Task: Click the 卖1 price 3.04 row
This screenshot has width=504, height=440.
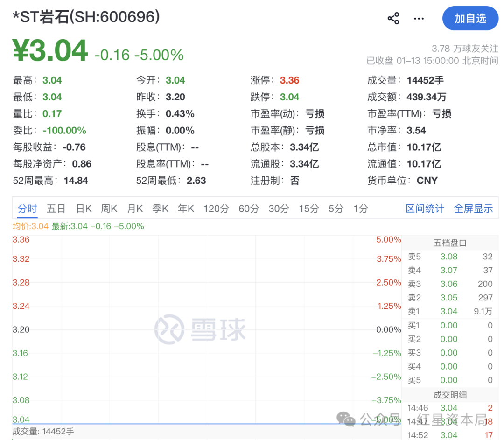Action: (449, 311)
